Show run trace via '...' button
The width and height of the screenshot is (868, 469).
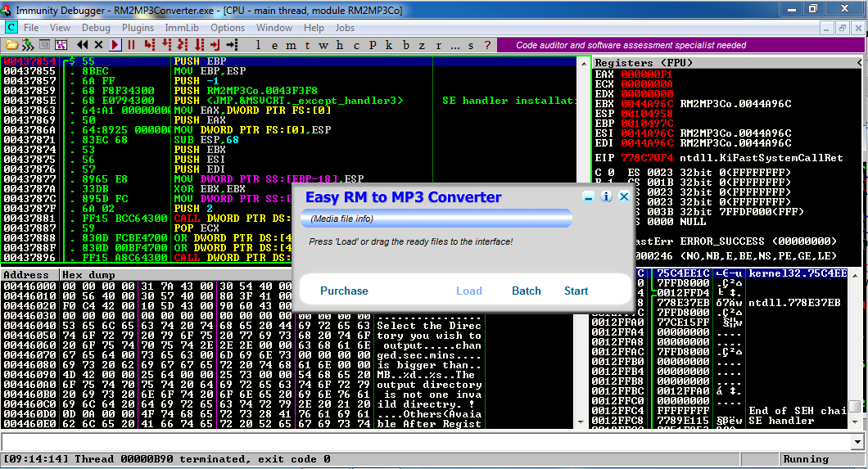pyautogui.click(x=455, y=45)
